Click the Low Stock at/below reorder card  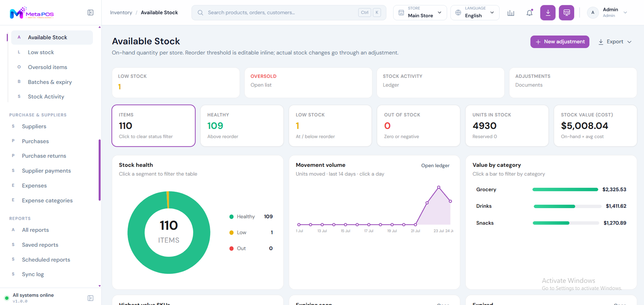coord(330,126)
